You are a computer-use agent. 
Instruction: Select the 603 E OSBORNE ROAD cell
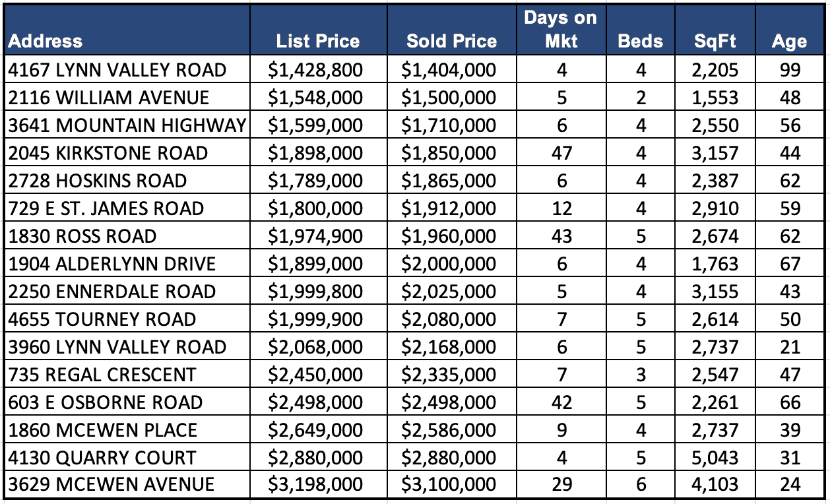[106, 402]
